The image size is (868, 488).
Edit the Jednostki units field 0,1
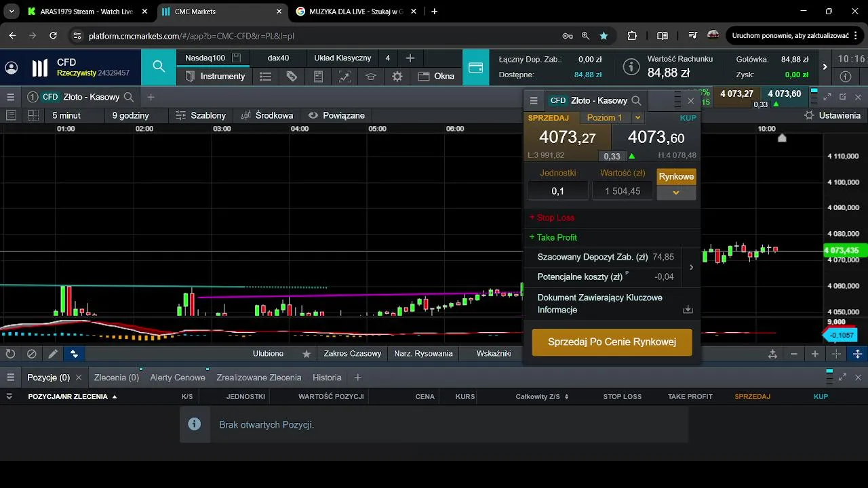tap(558, 191)
